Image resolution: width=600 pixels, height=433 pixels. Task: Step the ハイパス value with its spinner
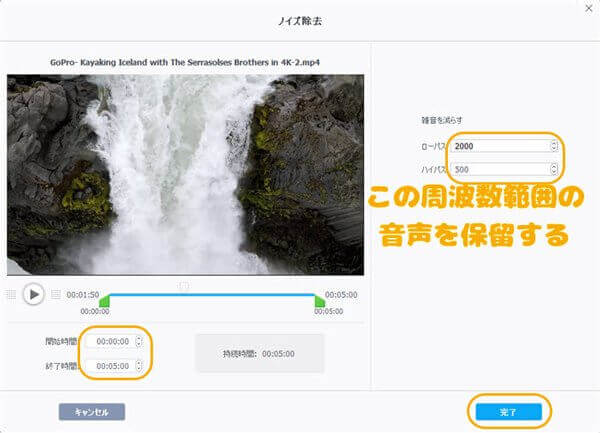point(554,169)
